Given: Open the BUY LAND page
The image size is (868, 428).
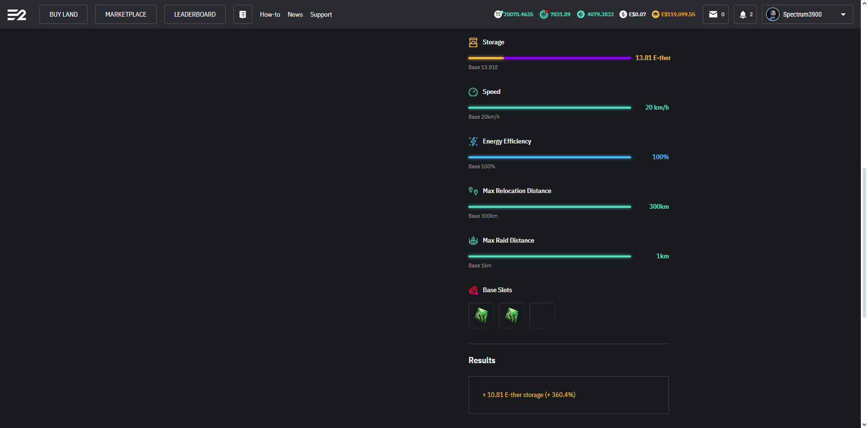Looking at the screenshot, I should click(63, 14).
